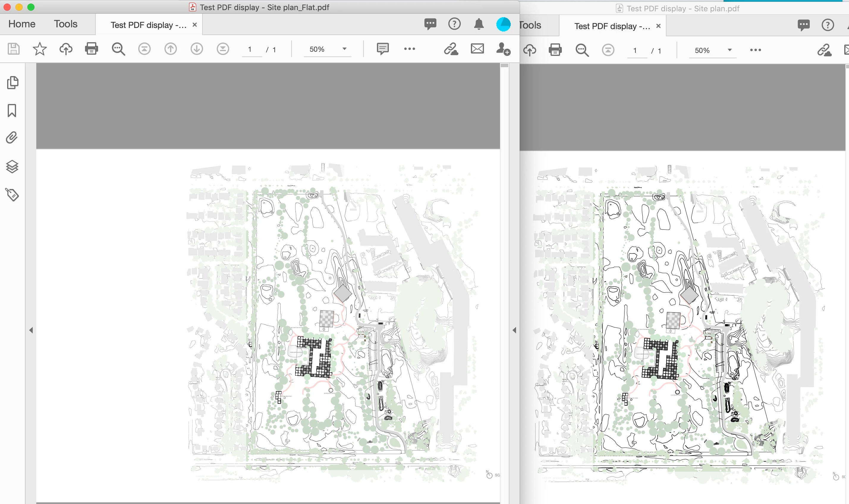Open the Tags panel in sidebar
The width and height of the screenshot is (849, 504).
coord(12,195)
